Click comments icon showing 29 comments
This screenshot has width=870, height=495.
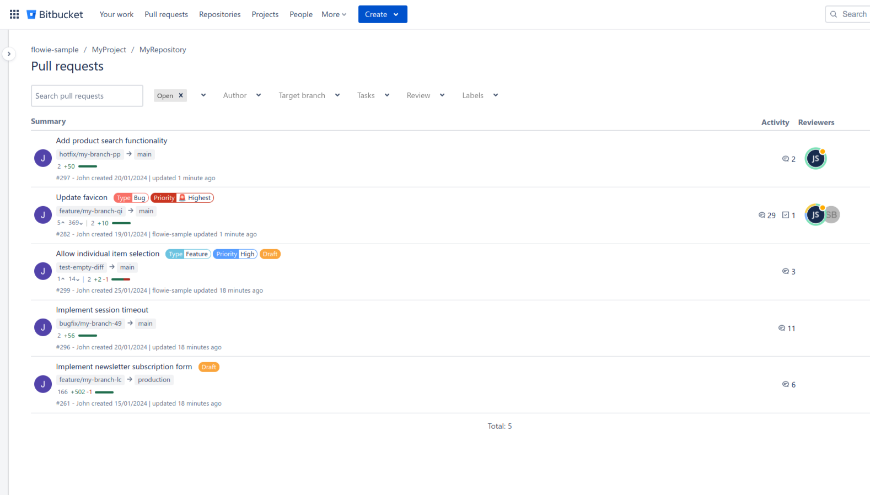point(762,215)
